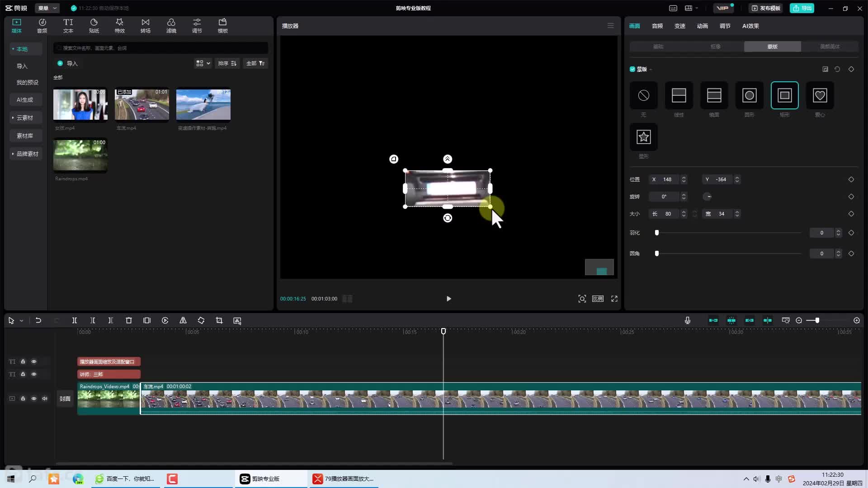
Task: Hide the 播放器画面缩放 text track with the eye icon
Action: click(x=34, y=361)
